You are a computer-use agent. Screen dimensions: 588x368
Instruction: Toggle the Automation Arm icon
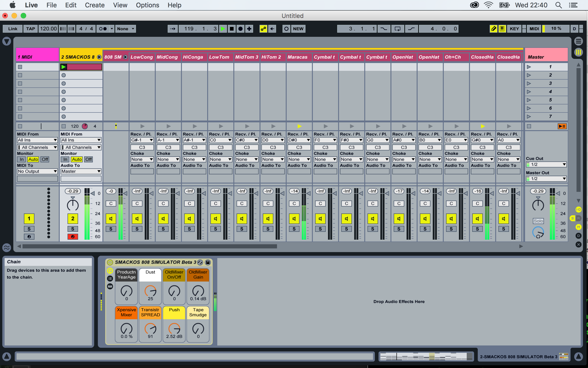click(x=263, y=29)
